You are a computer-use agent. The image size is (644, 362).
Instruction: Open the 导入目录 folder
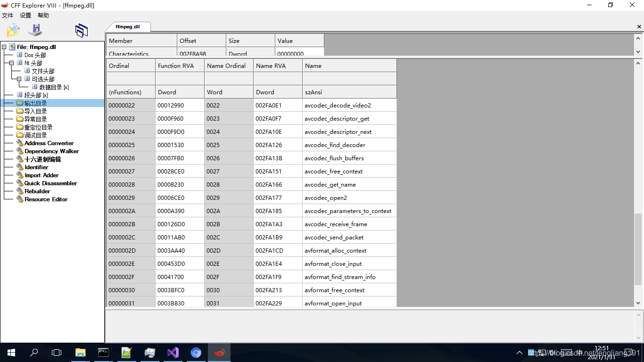click(x=35, y=111)
